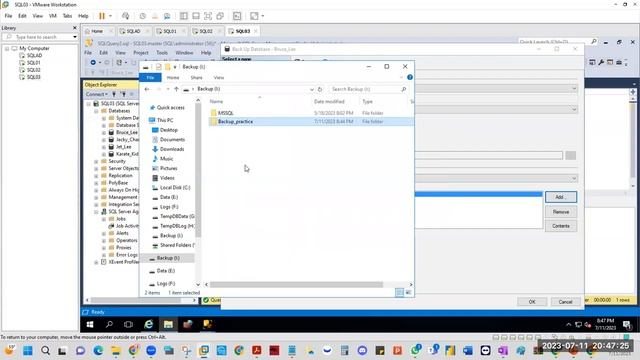Select Downloads in Explorer navigation pane

point(172,149)
